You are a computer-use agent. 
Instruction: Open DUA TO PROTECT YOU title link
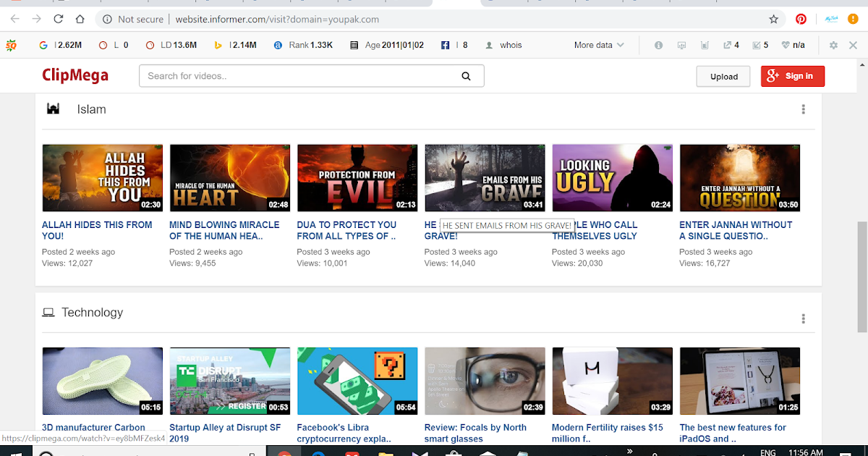346,230
